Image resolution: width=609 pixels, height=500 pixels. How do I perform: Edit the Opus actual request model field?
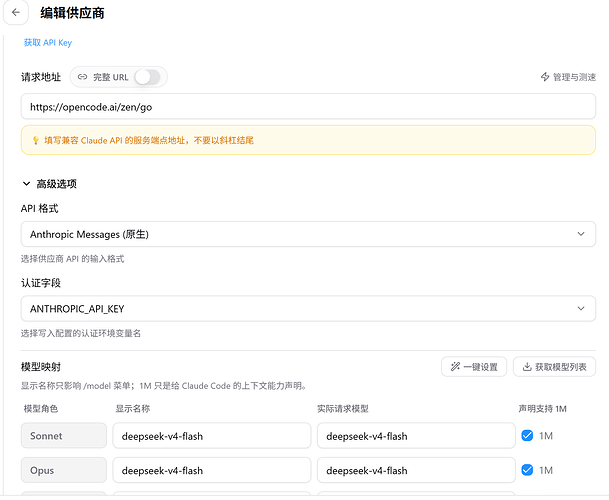(416, 470)
